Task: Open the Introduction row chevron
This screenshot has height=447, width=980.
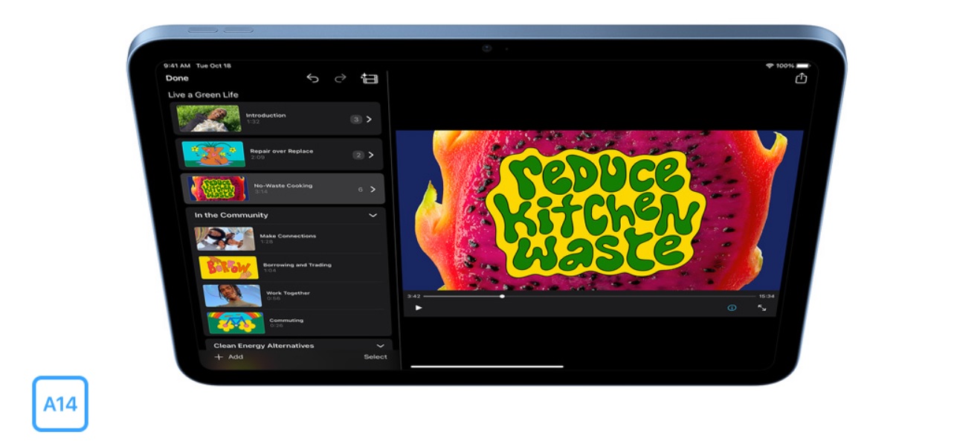Action: pyautogui.click(x=370, y=119)
